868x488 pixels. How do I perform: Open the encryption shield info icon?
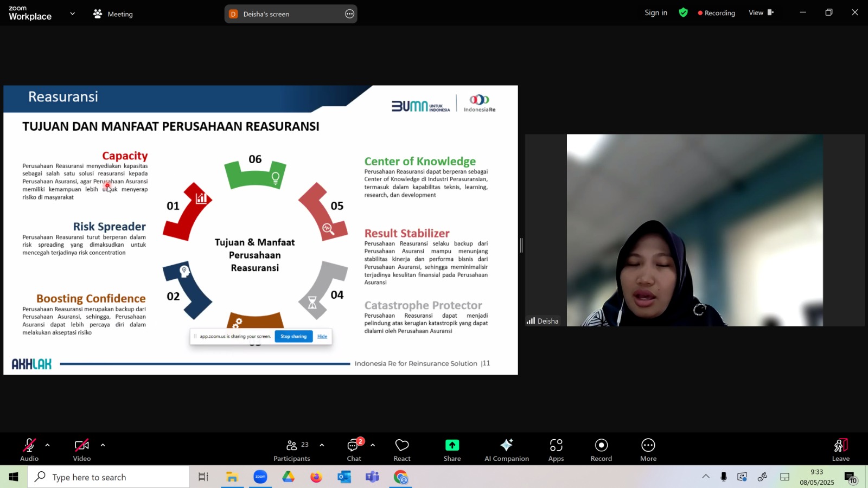684,12
